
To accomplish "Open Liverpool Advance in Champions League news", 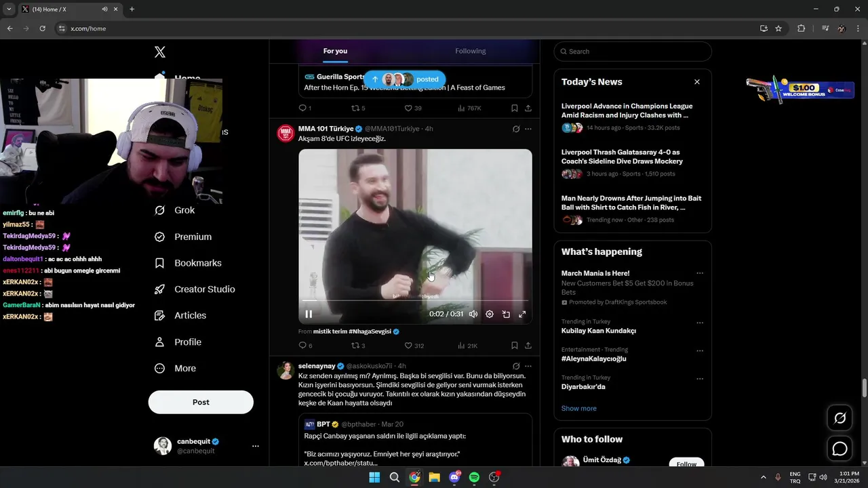I will (x=627, y=110).
